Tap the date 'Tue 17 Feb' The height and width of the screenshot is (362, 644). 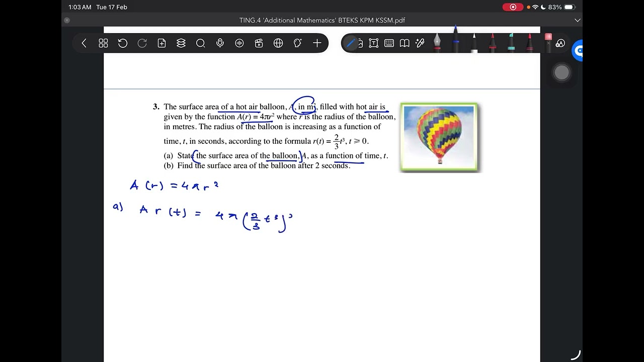click(x=112, y=7)
